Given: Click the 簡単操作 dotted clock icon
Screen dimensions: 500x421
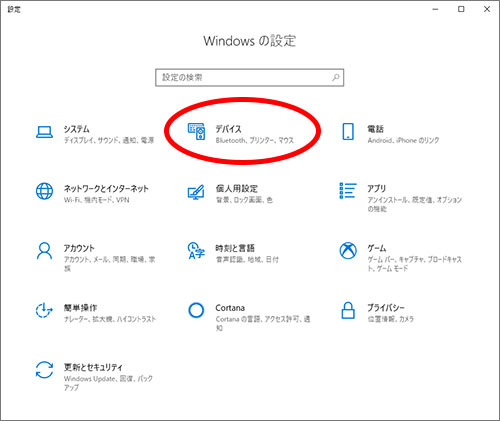Looking at the screenshot, I should 44,310.
